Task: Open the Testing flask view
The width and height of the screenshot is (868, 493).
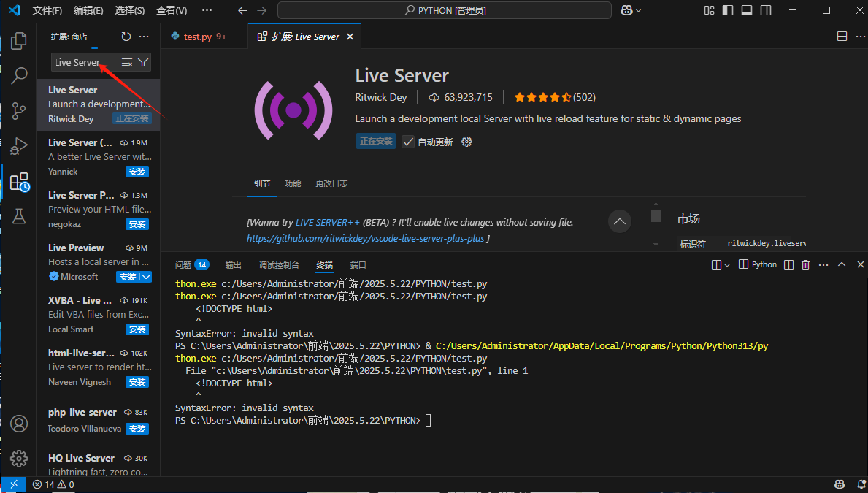Action: pyautogui.click(x=19, y=216)
